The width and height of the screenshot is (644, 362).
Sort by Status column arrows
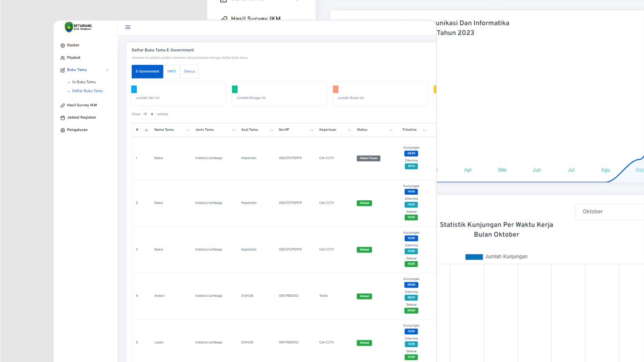click(391, 130)
